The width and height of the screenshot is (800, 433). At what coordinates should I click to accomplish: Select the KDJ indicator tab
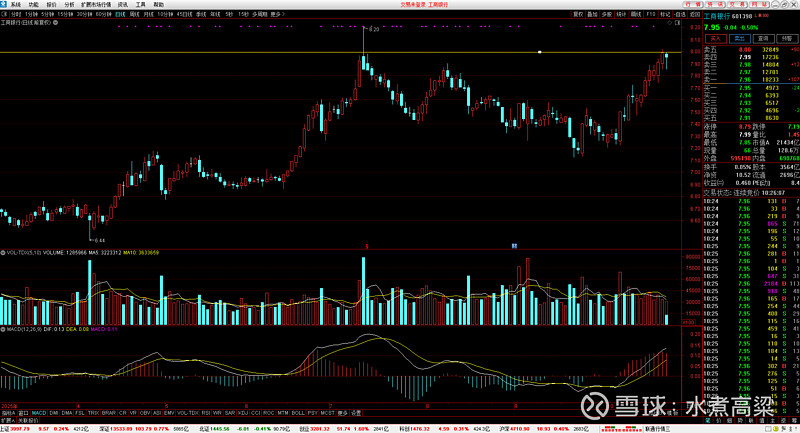point(243,413)
